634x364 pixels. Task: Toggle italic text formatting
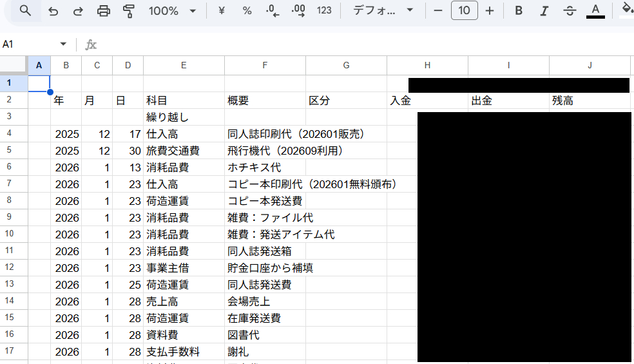[x=544, y=11]
